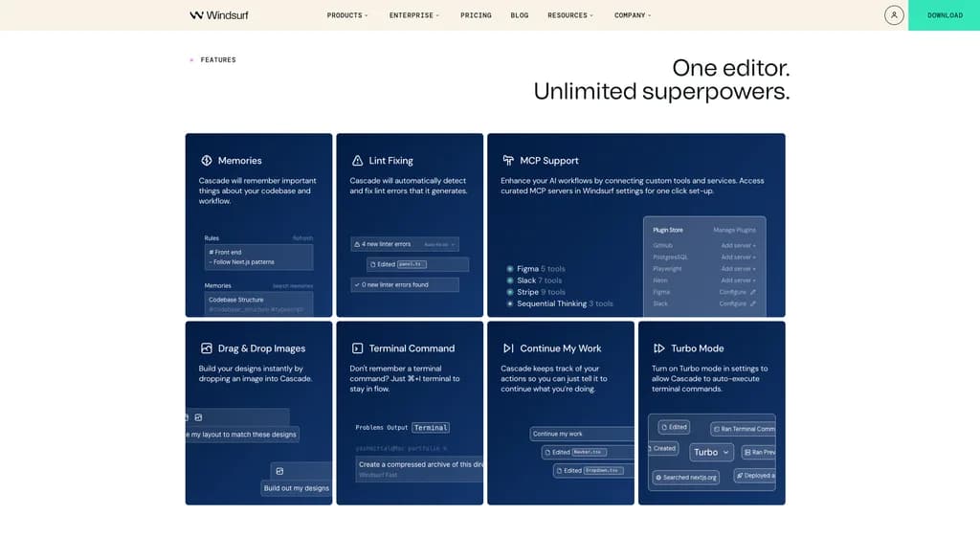Click the 'Continue my work' input field

582,434
